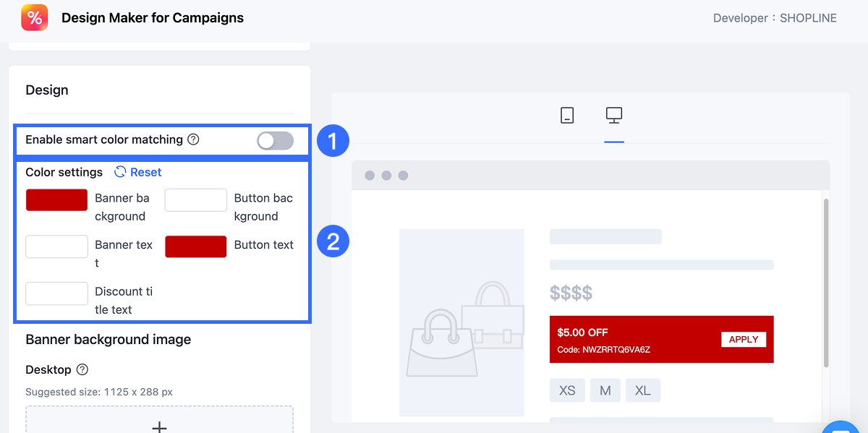Open the Banner text color swatch
Image resolution: width=868 pixels, height=433 pixels.
pyautogui.click(x=56, y=246)
